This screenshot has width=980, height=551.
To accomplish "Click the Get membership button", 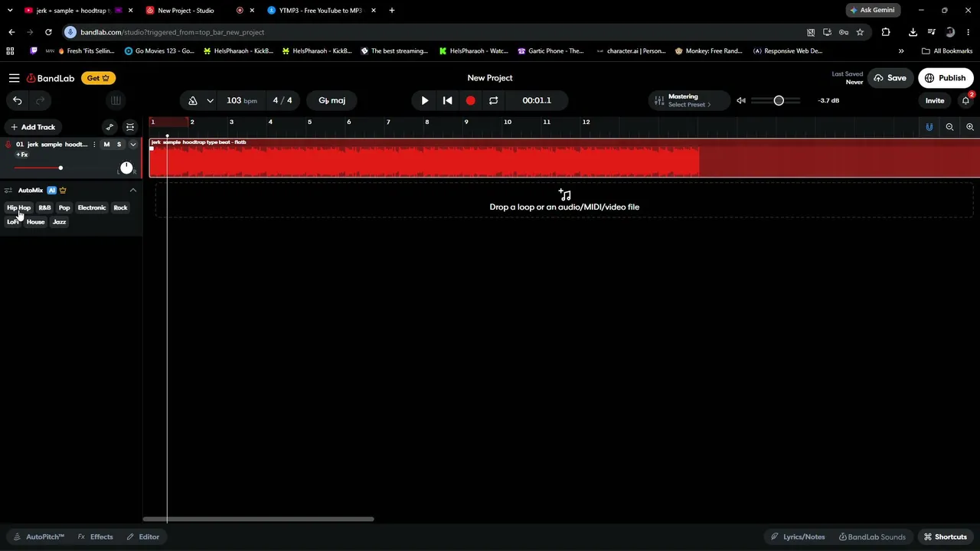I will [x=98, y=78].
